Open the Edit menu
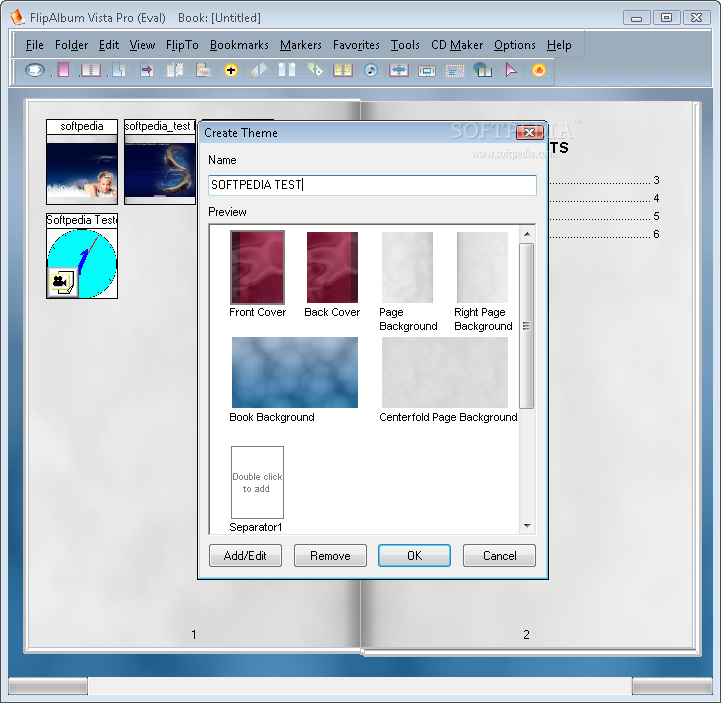This screenshot has height=703, width=721. tap(109, 45)
